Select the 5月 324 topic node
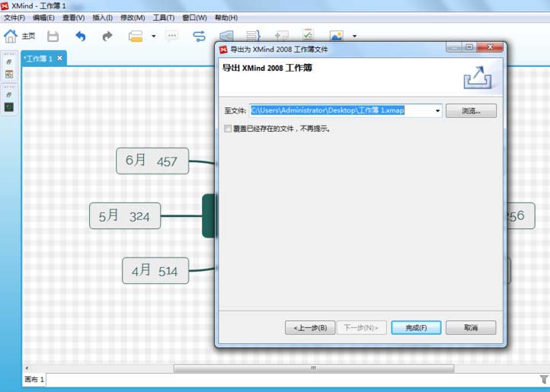This screenshot has height=392, width=550. (x=125, y=216)
